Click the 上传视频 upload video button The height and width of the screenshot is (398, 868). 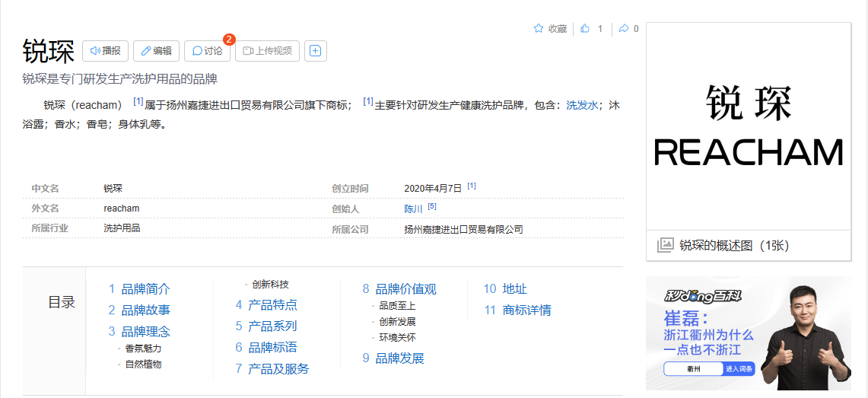pyautogui.click(x=267, y=51)
